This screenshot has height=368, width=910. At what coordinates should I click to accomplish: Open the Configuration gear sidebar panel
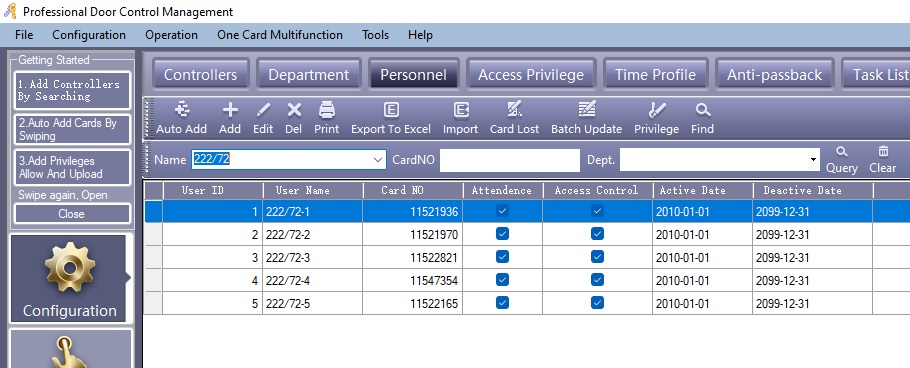(x=68, y=279)
